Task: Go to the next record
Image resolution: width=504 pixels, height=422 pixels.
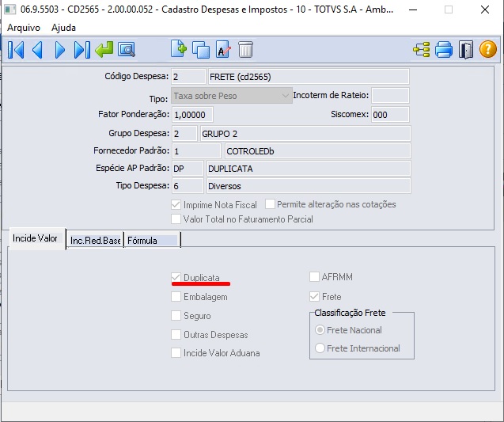Action: 60,50
